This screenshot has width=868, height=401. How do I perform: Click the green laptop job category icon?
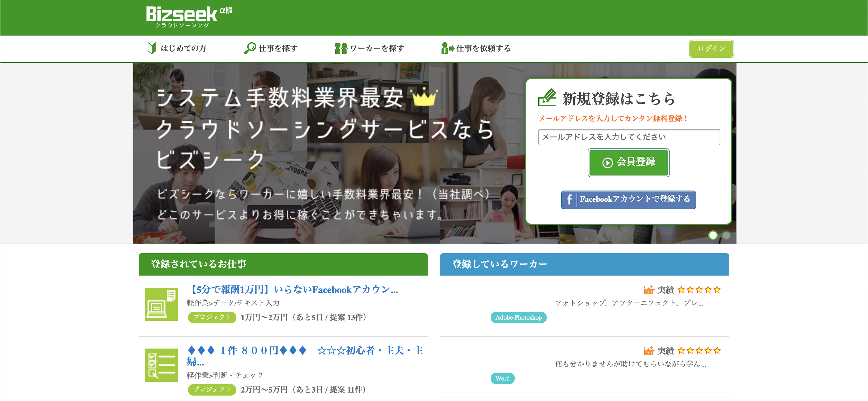161,304
